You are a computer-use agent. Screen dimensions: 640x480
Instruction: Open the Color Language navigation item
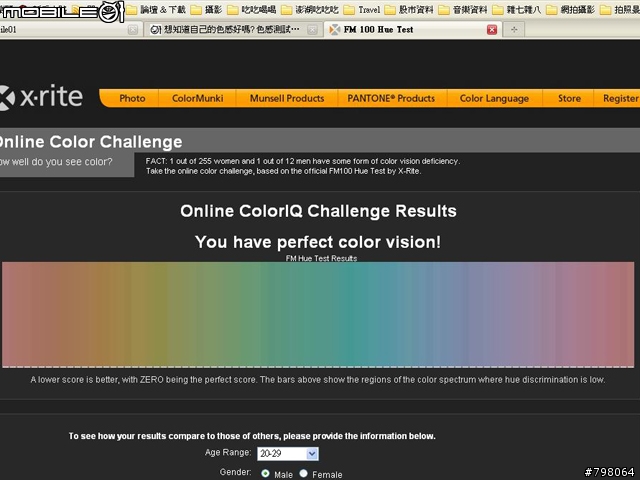[494, 98]
